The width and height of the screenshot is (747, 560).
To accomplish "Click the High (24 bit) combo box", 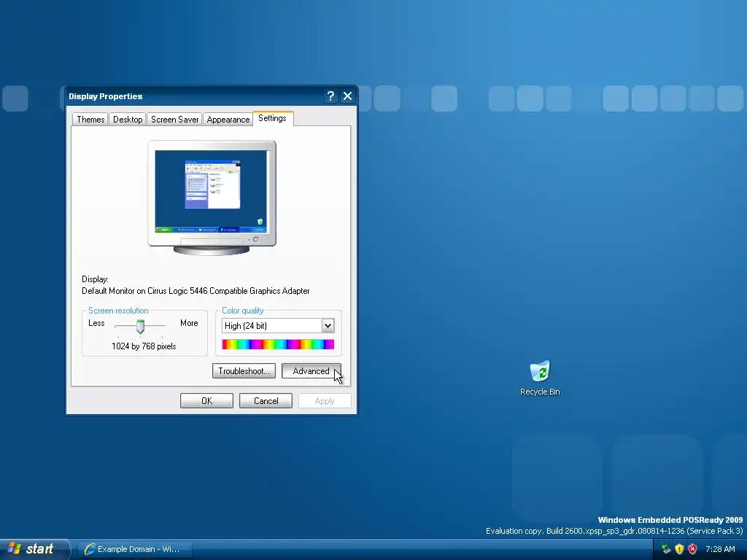I will point(278,326).
